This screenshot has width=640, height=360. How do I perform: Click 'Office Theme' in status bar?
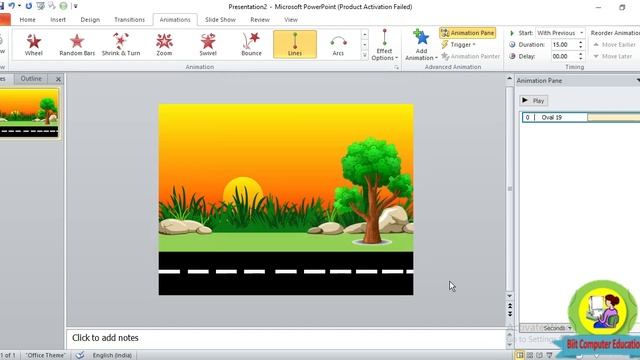tap(46, 355)
